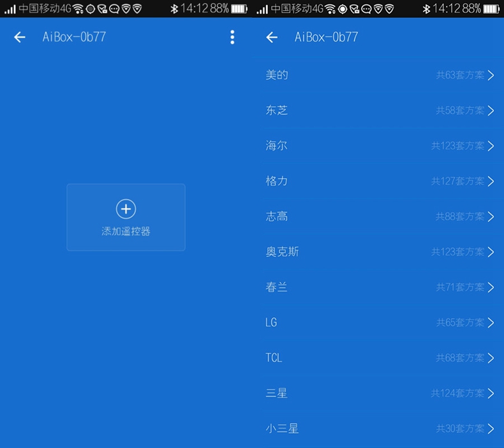
Task: Select brand 美的 in list
Action: 378,75
